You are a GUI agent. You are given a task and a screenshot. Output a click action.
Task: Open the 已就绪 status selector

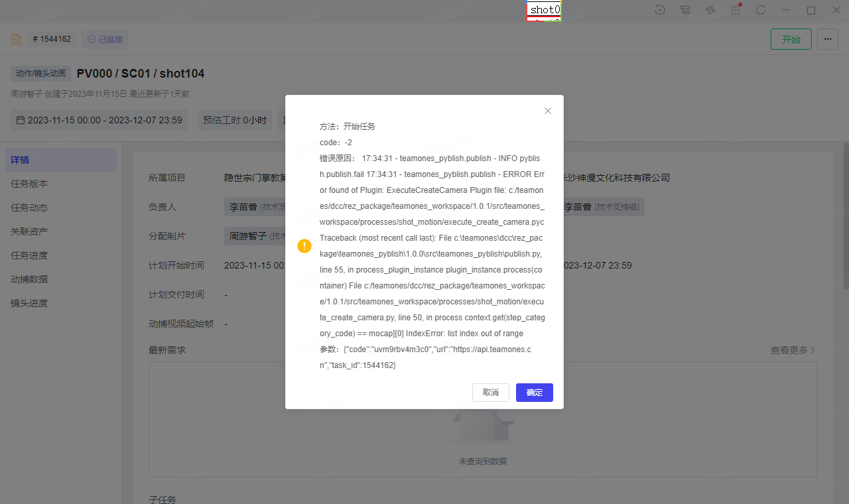point(105,40)
